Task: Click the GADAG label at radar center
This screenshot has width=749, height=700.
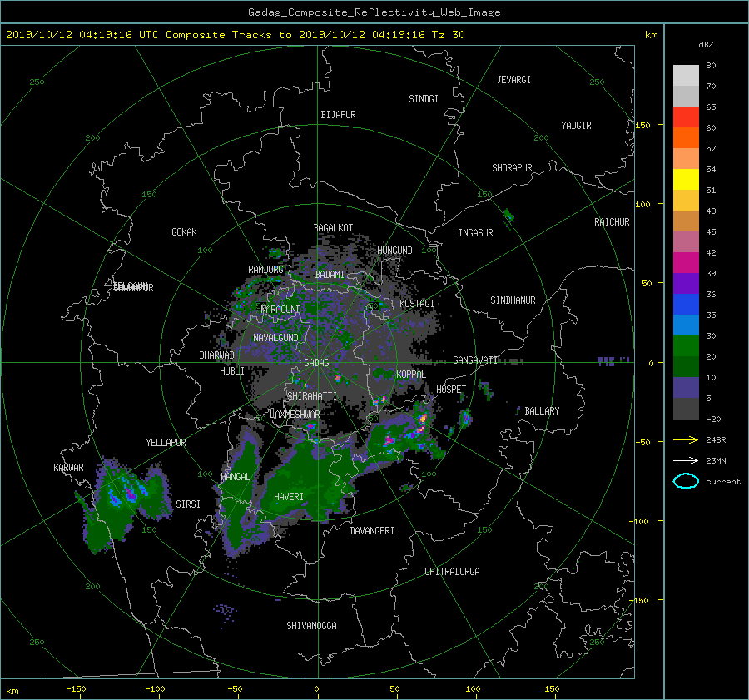Action: coord(317,363)
